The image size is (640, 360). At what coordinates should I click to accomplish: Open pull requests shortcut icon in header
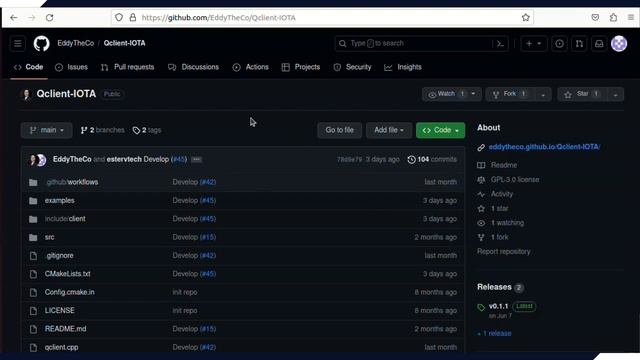click(x=579, y=44)
